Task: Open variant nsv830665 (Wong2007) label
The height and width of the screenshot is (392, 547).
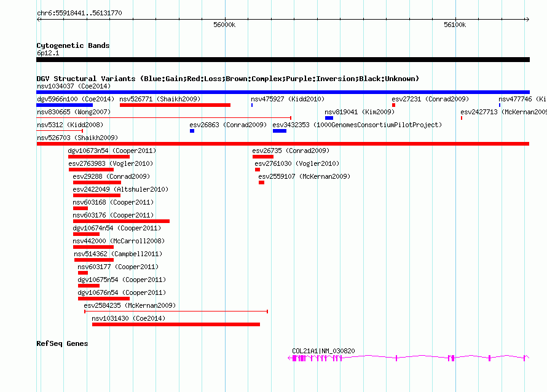Action: click(74, 112)
